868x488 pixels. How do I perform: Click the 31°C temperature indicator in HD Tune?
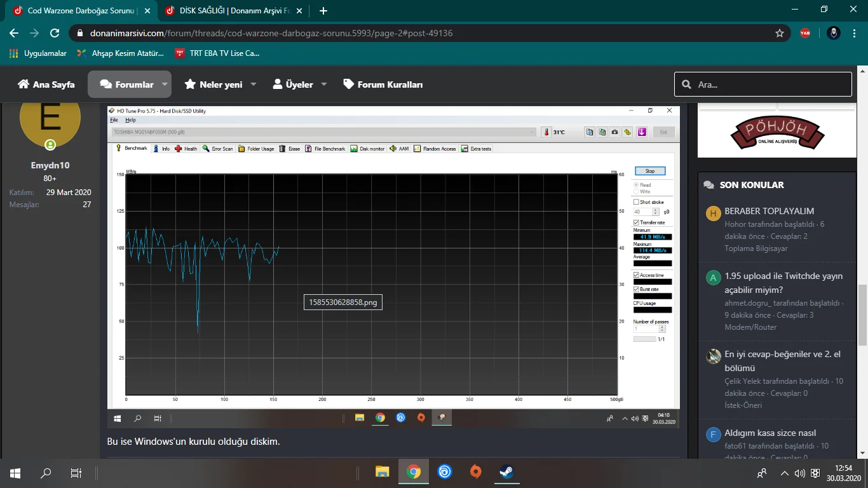(x=555, y=132)
